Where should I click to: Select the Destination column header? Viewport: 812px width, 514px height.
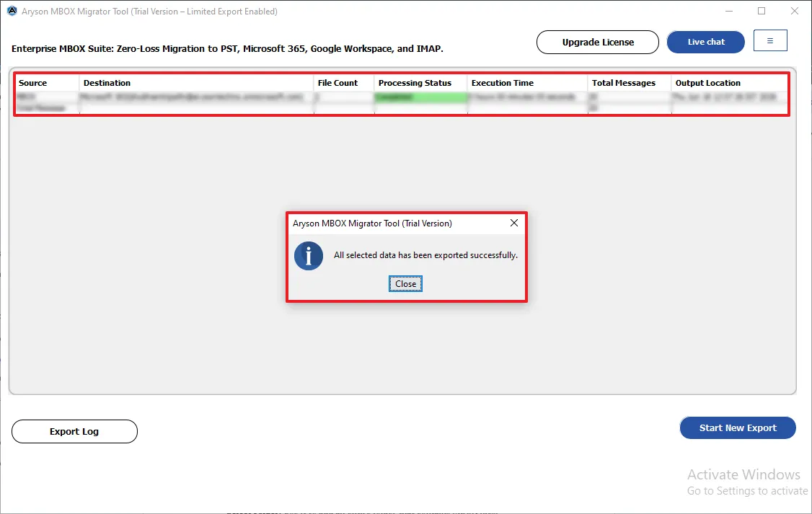[196, 83]
